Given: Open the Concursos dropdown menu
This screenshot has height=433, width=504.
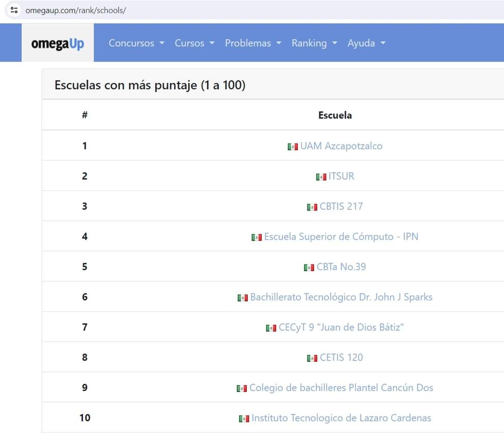Looking at the screenshot, I should tap(136, 43).
